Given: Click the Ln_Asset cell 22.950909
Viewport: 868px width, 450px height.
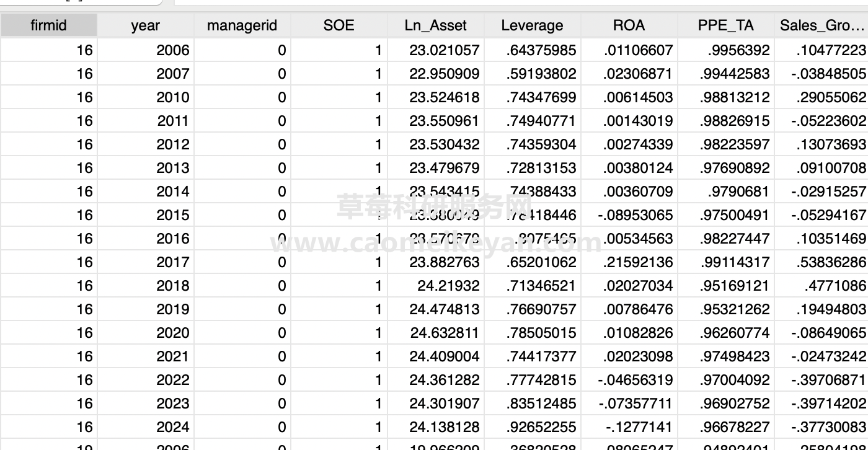Looking at the screenshot, I should tap(445, 74).
